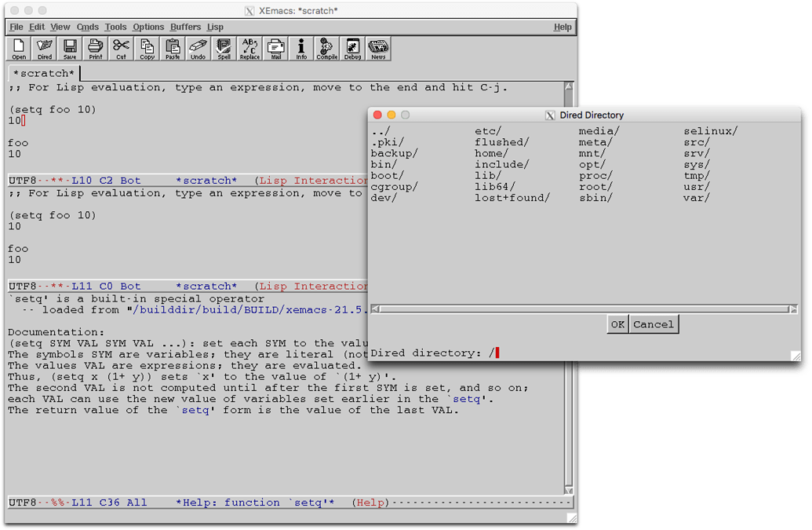The width and height of the screenshot is (812, 530).
Task: Run spell check using the Spell icon
Action: [224, 48]
